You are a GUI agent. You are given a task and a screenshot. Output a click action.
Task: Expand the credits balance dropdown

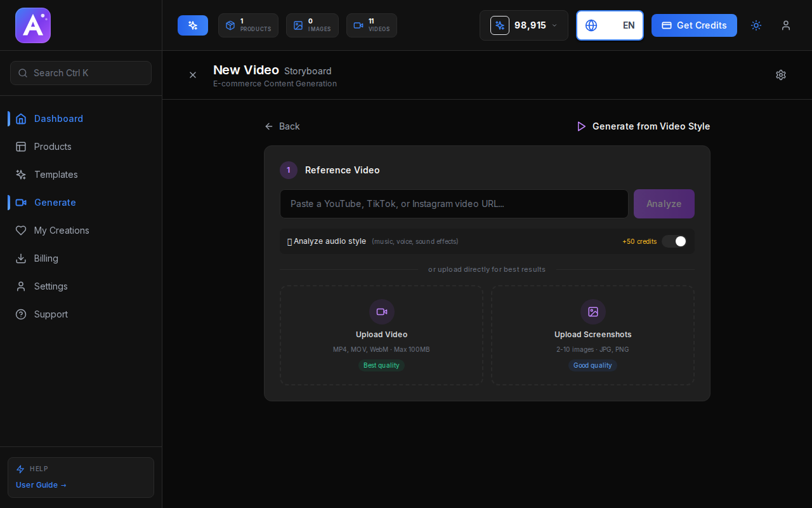click(523, 25)
